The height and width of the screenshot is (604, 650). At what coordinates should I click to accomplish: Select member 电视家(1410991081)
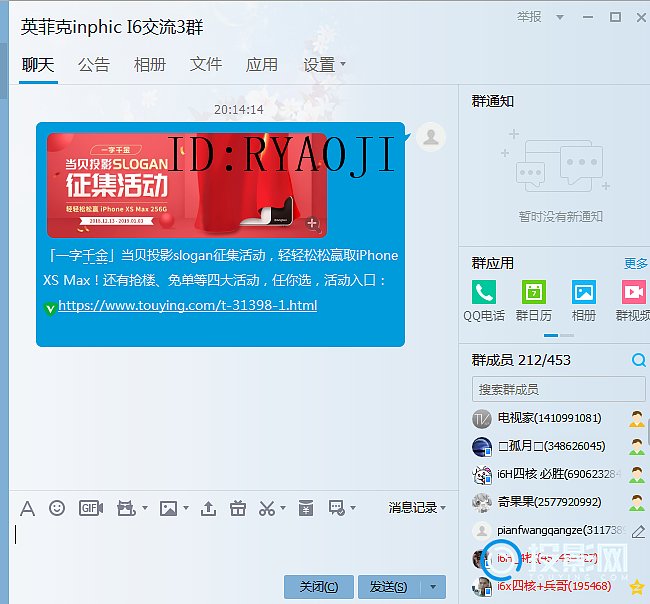point(549,418)
